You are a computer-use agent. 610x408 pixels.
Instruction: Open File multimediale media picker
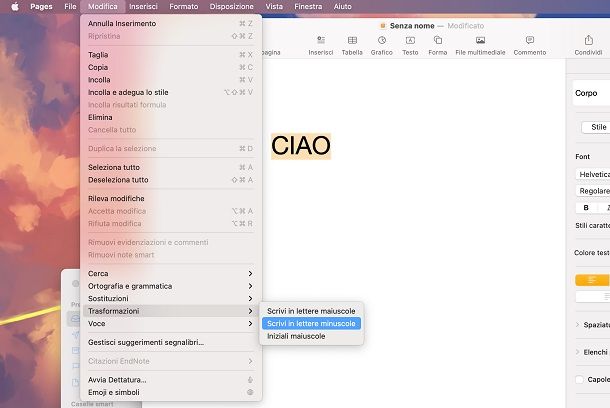coord(480,40)
